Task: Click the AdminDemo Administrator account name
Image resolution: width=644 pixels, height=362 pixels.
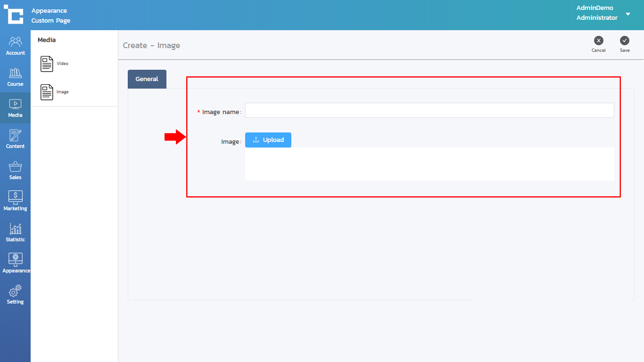Action: pos(596,13)
